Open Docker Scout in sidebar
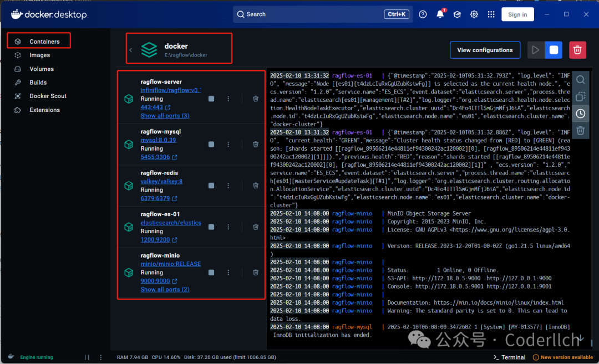 (48, 96)
